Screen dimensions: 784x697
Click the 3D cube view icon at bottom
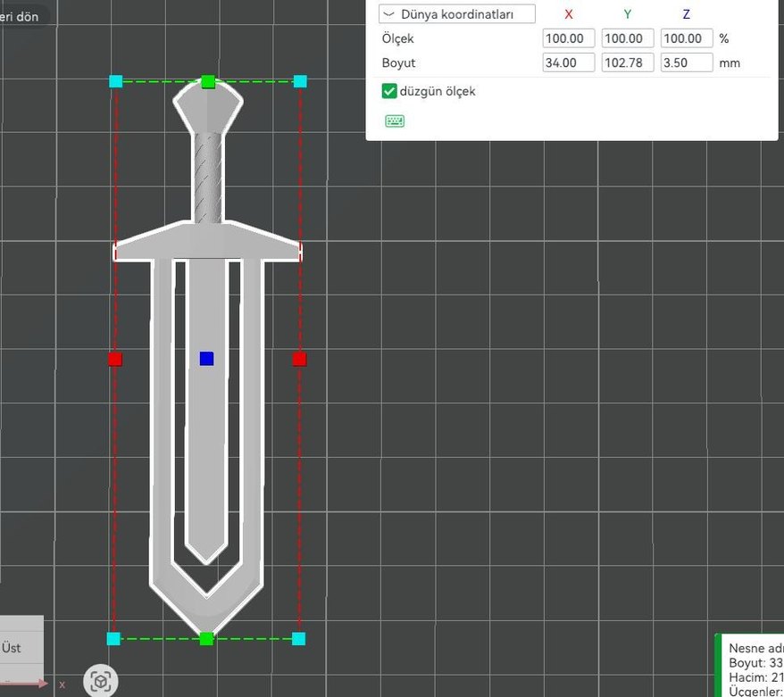(x=101, y=682)
